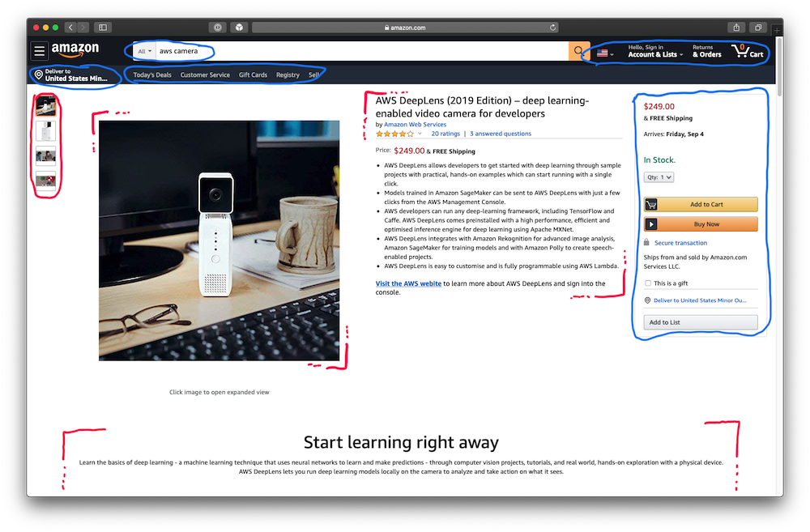The height and width of the screenshot is (532, 810).
Task: Expand the country flag language selector
Action: 605,53
